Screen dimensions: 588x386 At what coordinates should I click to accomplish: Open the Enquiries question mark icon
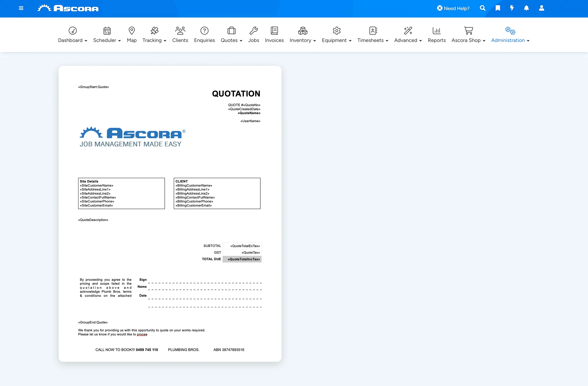(204, 31)
